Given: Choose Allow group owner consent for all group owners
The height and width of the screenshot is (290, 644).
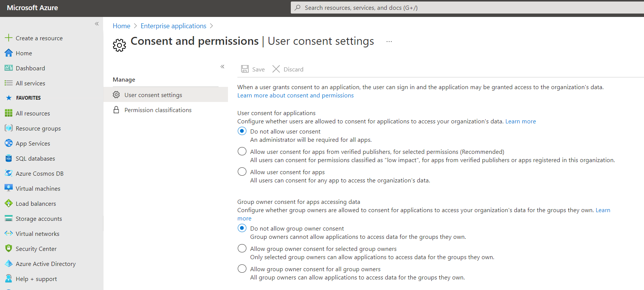Looking at the screenshot, I should pos(242,269).
